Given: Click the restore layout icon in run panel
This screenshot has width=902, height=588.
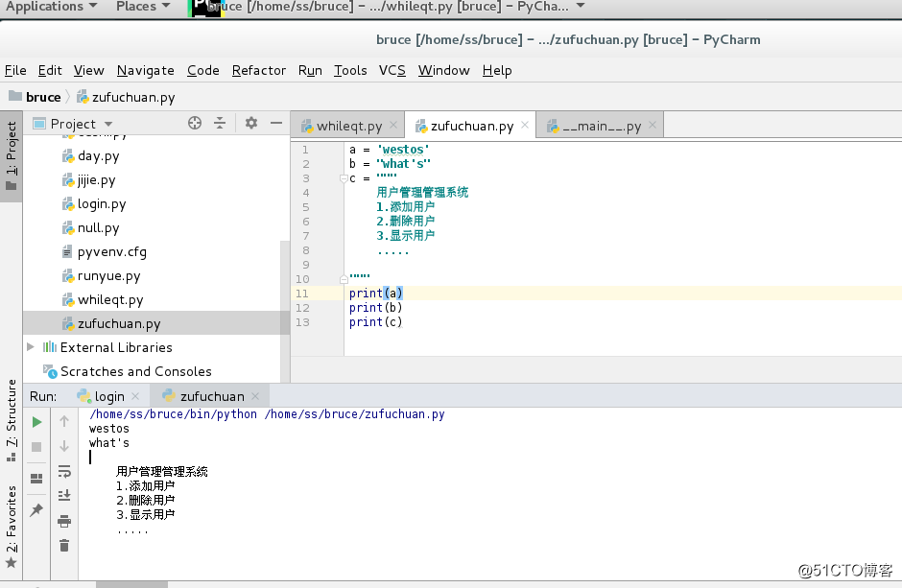Looking at the screenshot, I should click(36, 479).
